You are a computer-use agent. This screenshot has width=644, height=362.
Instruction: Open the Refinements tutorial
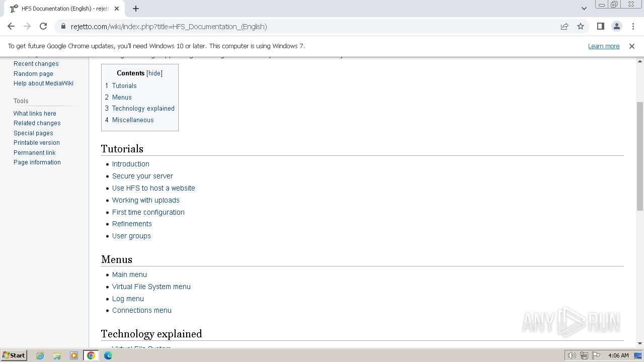(132, 224)
